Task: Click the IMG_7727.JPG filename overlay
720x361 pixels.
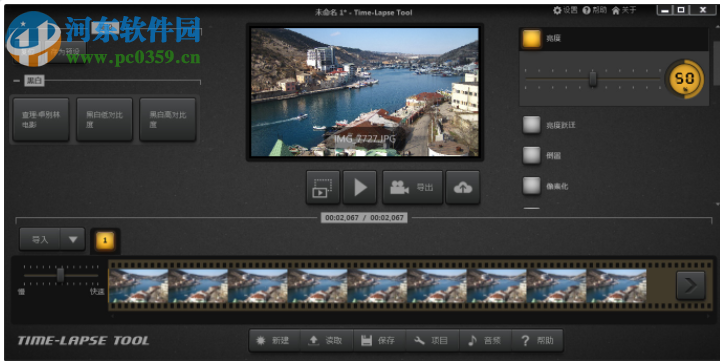Action: 365,139
